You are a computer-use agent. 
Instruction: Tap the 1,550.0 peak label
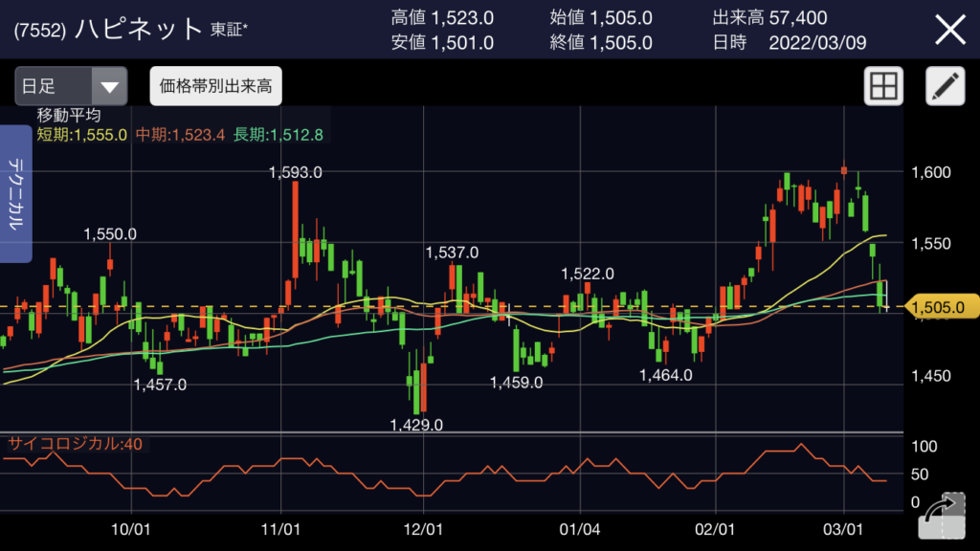coord(110,234)
